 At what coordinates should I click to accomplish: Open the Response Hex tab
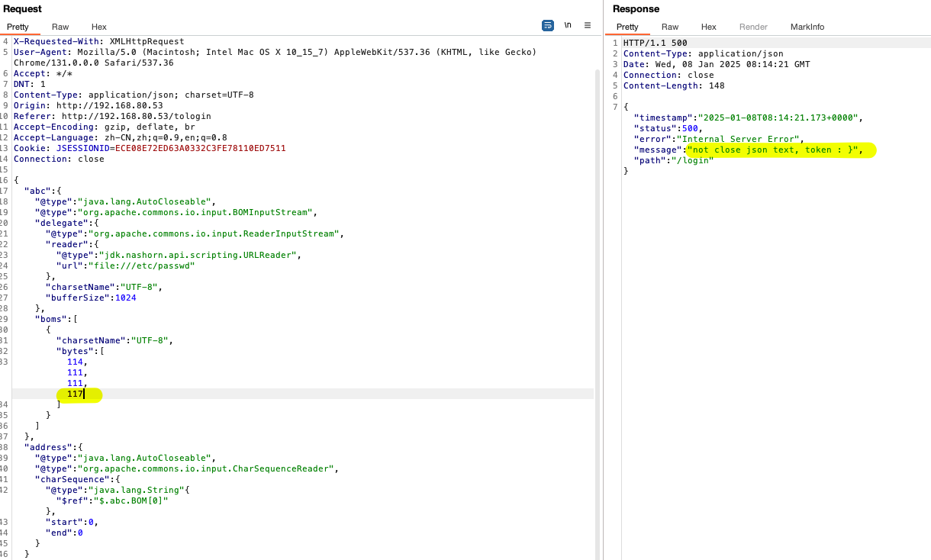(x=709, y=27)
